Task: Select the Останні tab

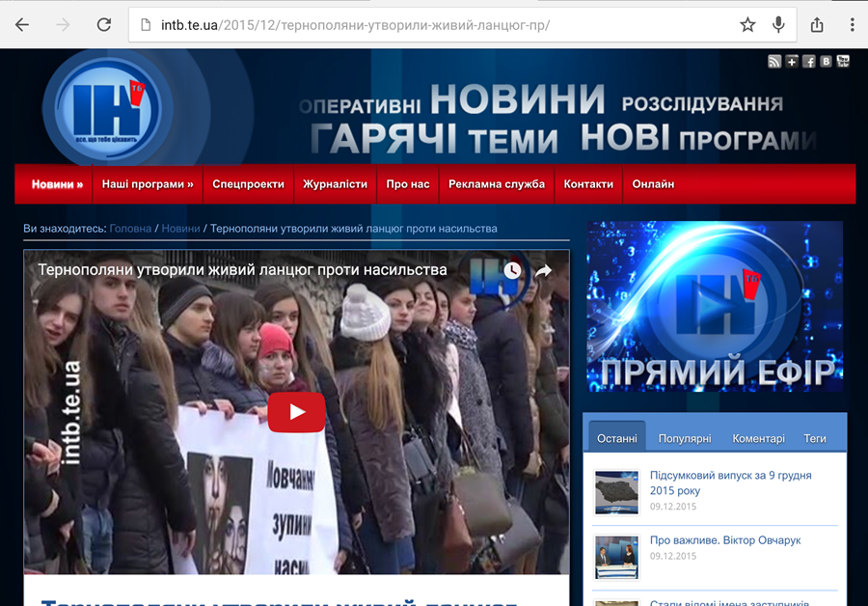Action: point(617,438)
